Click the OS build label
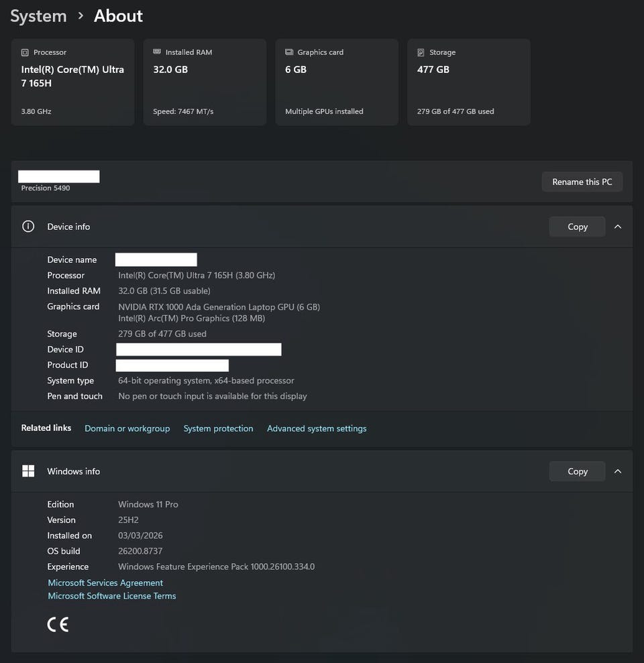Screen dimensions: 644x663 64,551
